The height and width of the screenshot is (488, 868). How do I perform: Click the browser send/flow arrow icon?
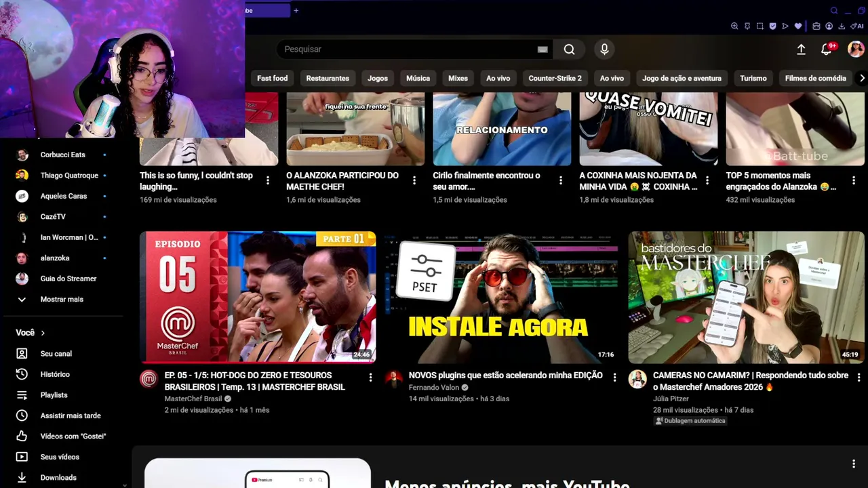(x=785, y=26)
